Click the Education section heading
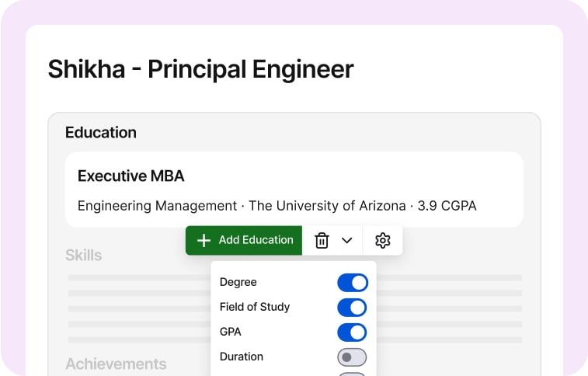The height and width of the screenshot is (376, 588). point(101,133)
